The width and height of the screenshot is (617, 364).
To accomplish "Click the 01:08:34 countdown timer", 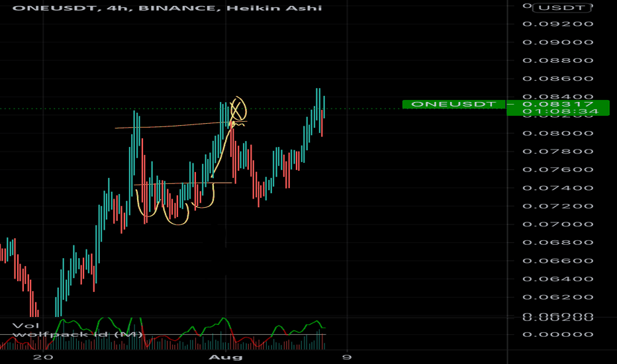I will point(560,111).
